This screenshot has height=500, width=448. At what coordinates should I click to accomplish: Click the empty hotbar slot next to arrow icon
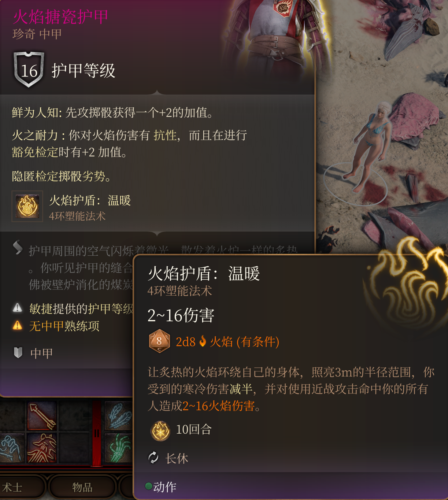click(x=73, y=416)
